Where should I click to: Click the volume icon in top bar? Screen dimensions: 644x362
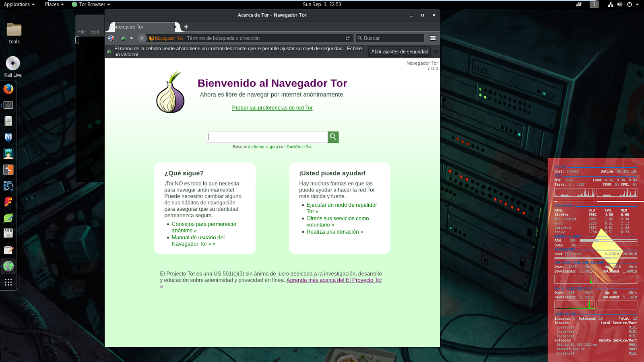click(x=620, y=4)
